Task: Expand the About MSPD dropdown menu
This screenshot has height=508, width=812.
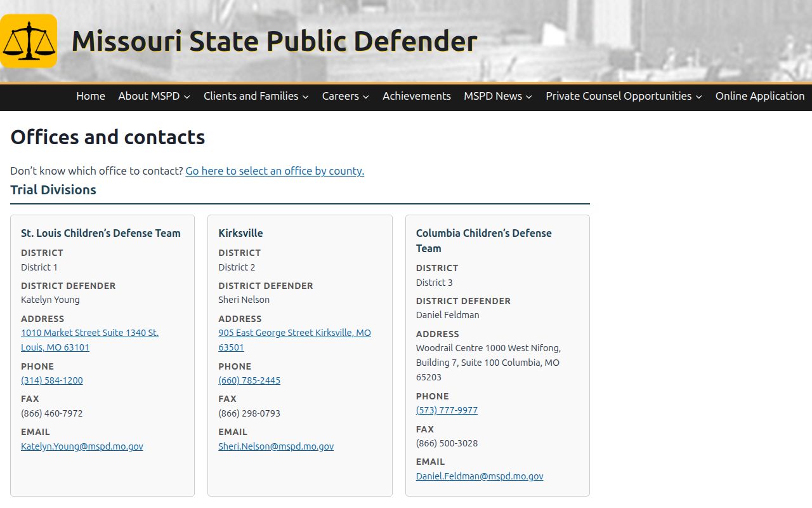Action: click(154, 96)
